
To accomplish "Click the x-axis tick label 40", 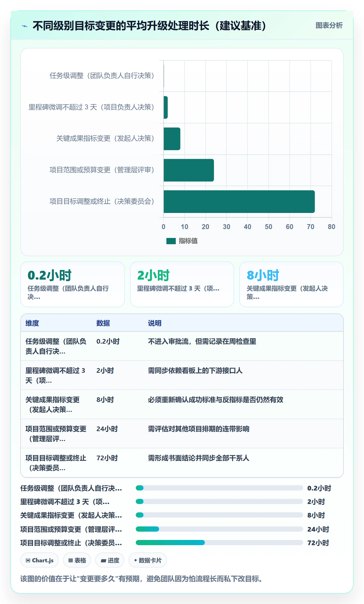I will coord(248,227).
